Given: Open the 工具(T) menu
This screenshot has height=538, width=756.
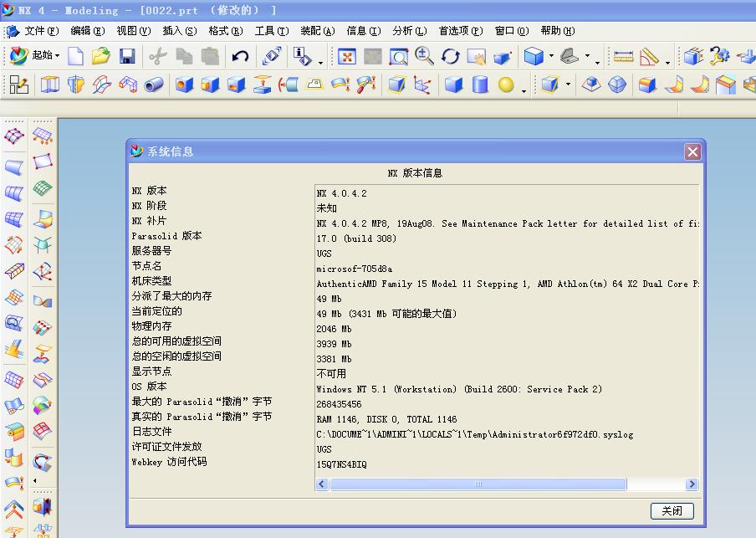Looking at the screenshot, I should pyautogui.click(x=272, y=31).
